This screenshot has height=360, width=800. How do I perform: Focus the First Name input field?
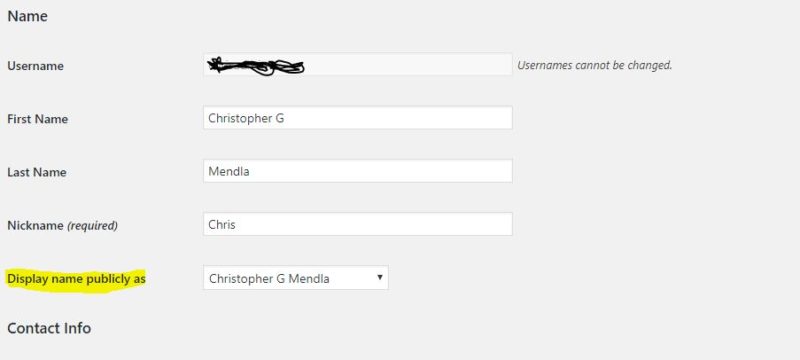[x=358, y=118]
